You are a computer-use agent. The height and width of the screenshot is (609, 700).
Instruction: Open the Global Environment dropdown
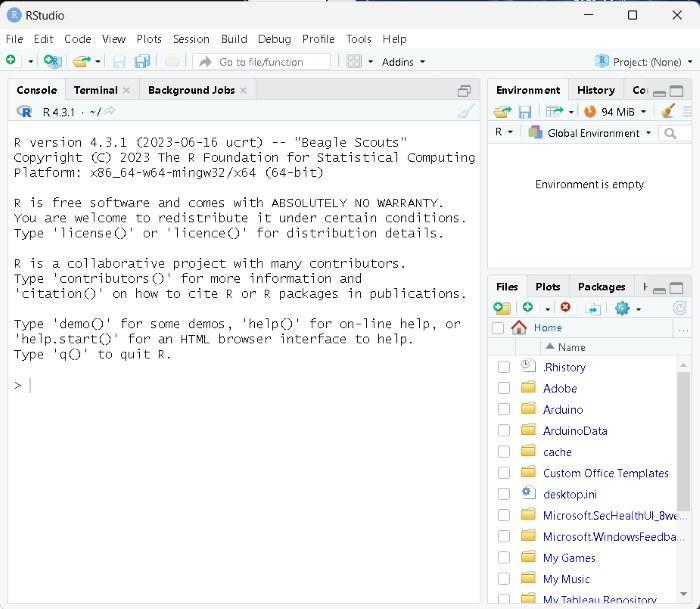coord(590,133)
